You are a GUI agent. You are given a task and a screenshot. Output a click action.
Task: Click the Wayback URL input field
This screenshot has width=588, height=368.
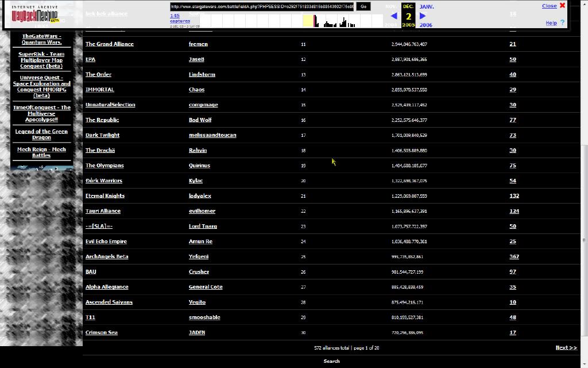coord(261,6)
